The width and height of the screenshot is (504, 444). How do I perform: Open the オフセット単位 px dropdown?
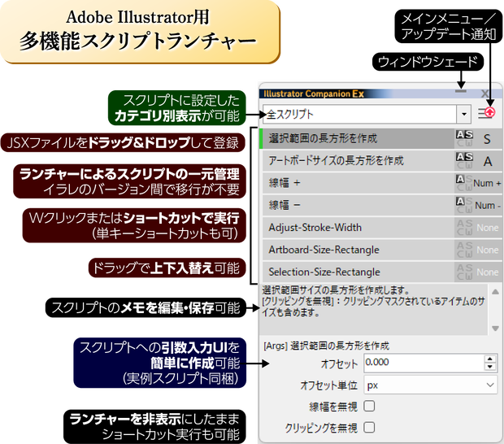coord(430,385)
